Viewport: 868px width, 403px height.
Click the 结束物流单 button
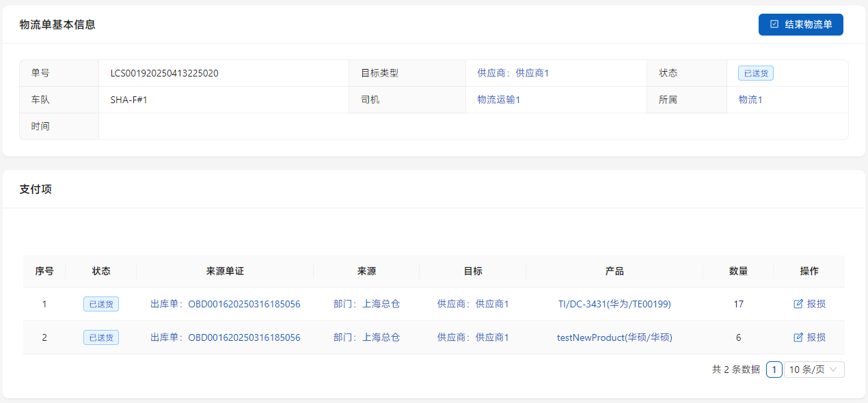click(x=800, y=25)
